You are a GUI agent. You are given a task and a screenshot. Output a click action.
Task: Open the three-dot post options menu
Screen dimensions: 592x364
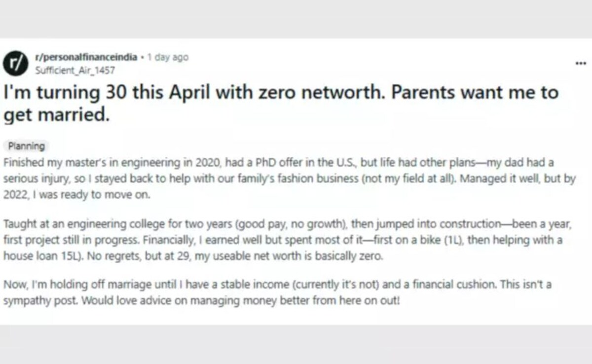pyautogui.click(x=581, y=64)
